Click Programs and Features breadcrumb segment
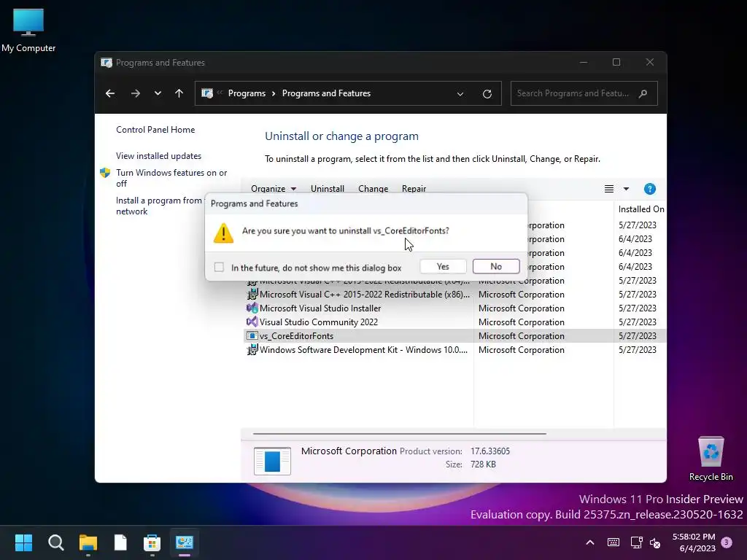This screenshot has height=560, width=747. pyautogui.click(x=326, y=93)
